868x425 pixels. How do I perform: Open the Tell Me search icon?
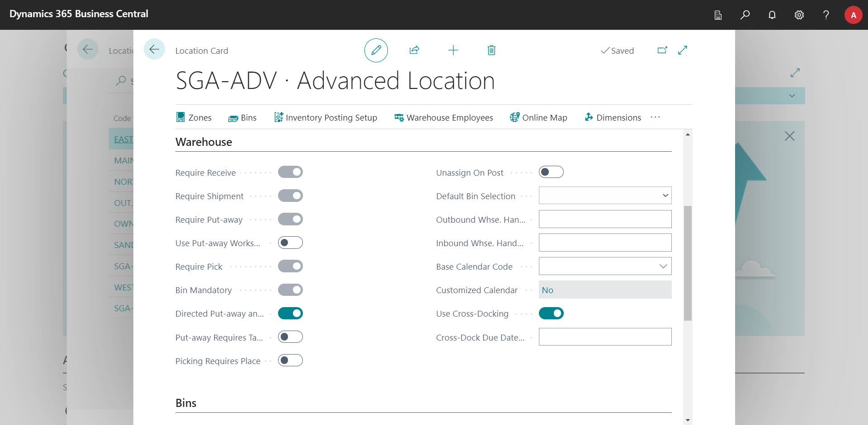click(x=745, y=15)
